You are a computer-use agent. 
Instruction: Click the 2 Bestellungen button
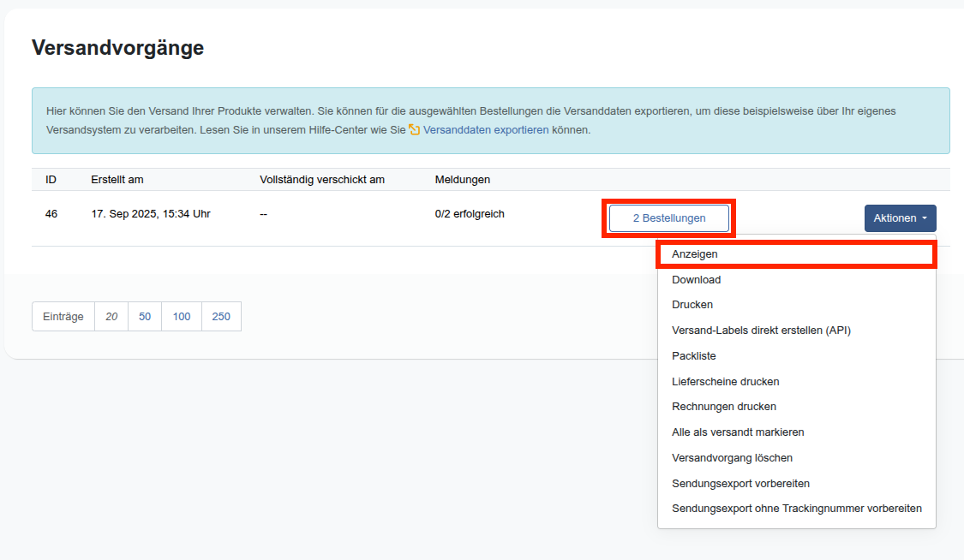pyautogui.click(x=669, y=218)
